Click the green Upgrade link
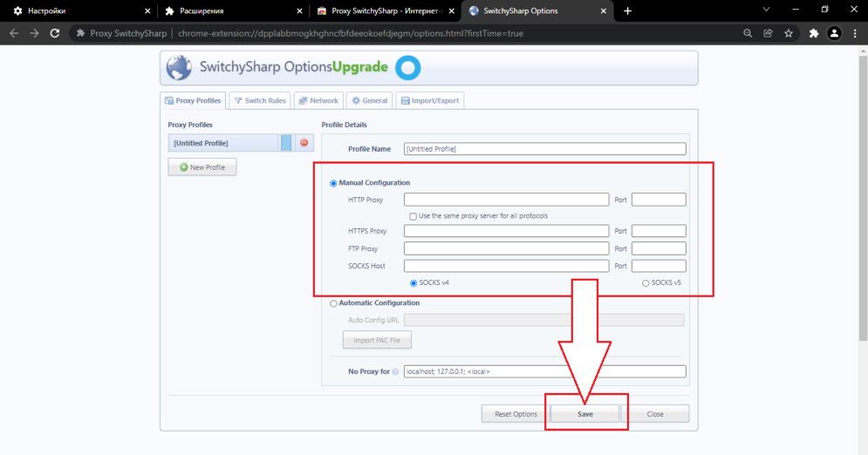Screen dimensions: 868x455 359,67
